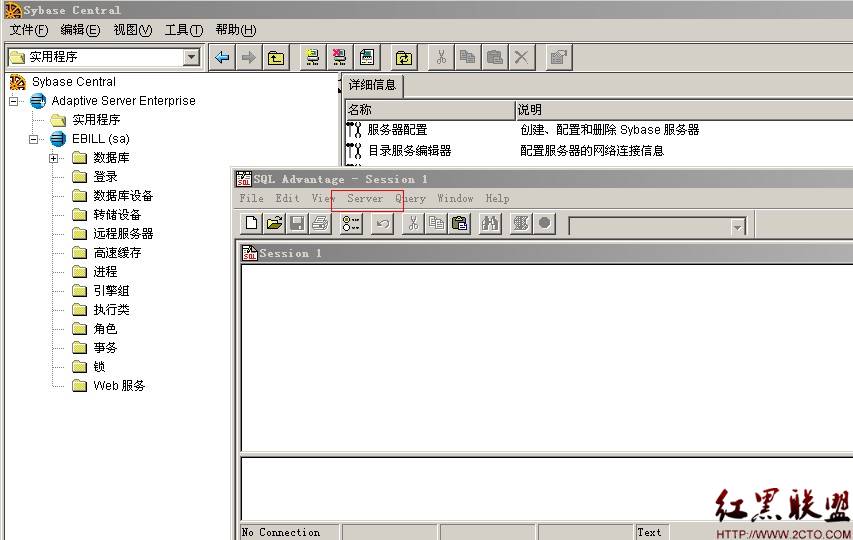Open the Query menu in SQL Advantage
This screenshot has height=540, width=853.
tap(410, 198)
